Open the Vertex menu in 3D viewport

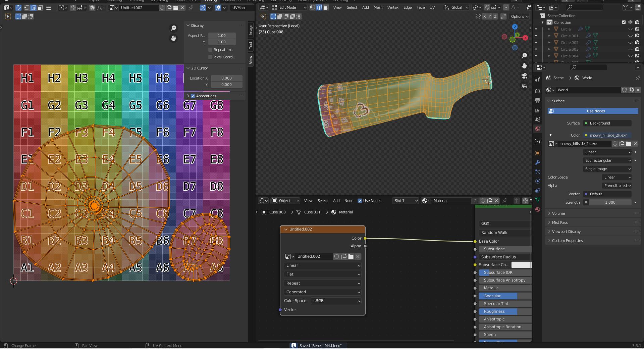tap(393, 7)
